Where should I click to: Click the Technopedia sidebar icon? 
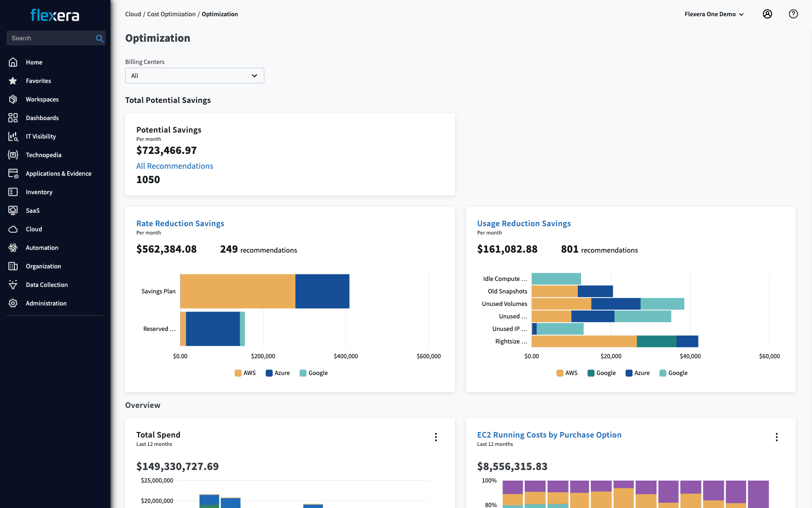point(13,155)
